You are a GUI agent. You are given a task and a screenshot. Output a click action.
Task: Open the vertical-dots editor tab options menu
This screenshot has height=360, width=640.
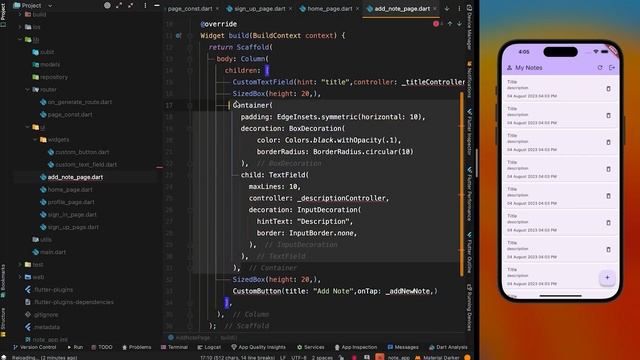click(x=459, y=8)
